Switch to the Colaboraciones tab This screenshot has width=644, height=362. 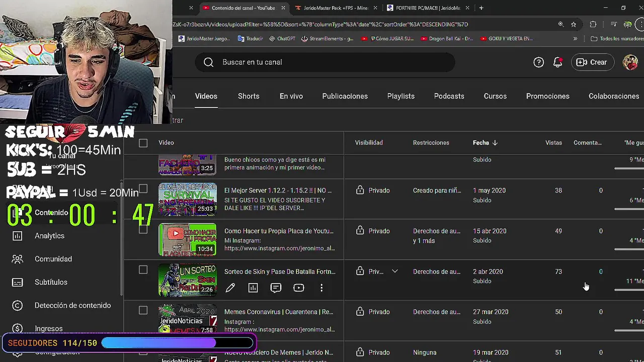click(x=614, y=96)
